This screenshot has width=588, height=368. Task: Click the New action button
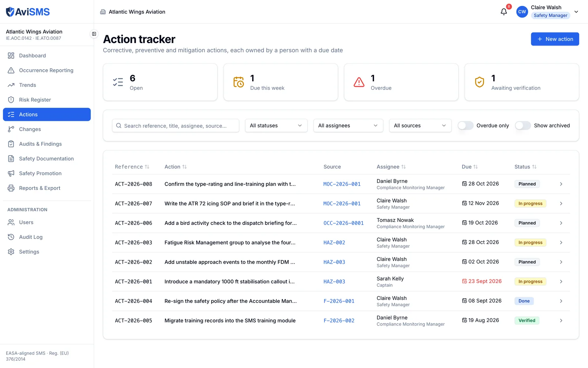[555, 39]
